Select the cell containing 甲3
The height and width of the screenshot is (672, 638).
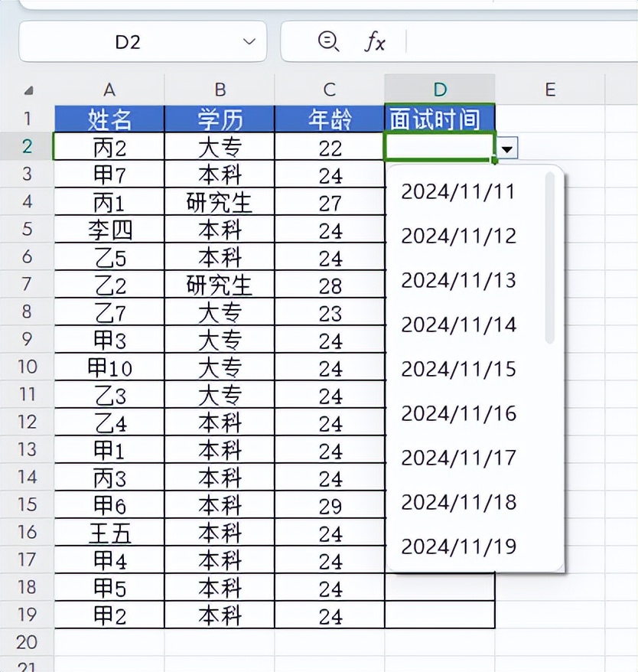coord(109,339)
